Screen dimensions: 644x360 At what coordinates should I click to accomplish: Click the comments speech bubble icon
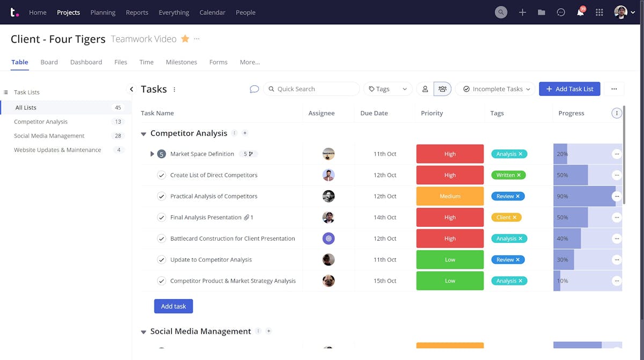coord(254,89)
